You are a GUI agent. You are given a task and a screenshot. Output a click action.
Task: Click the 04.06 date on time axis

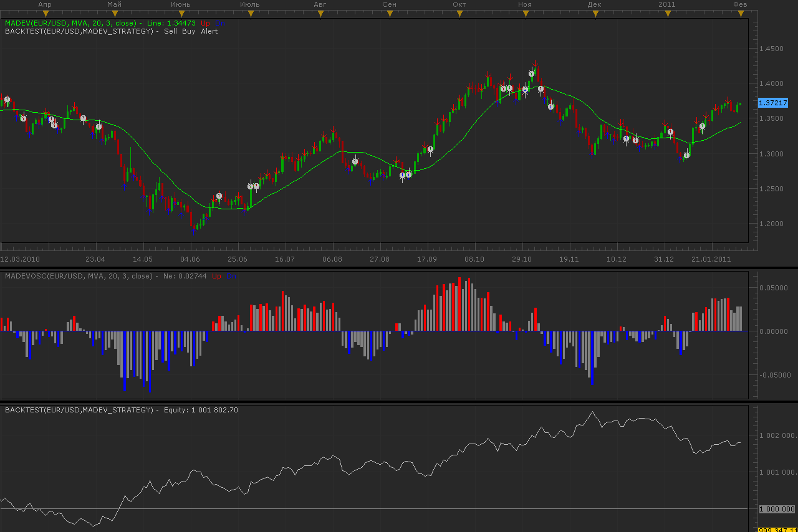pos(190,259)
